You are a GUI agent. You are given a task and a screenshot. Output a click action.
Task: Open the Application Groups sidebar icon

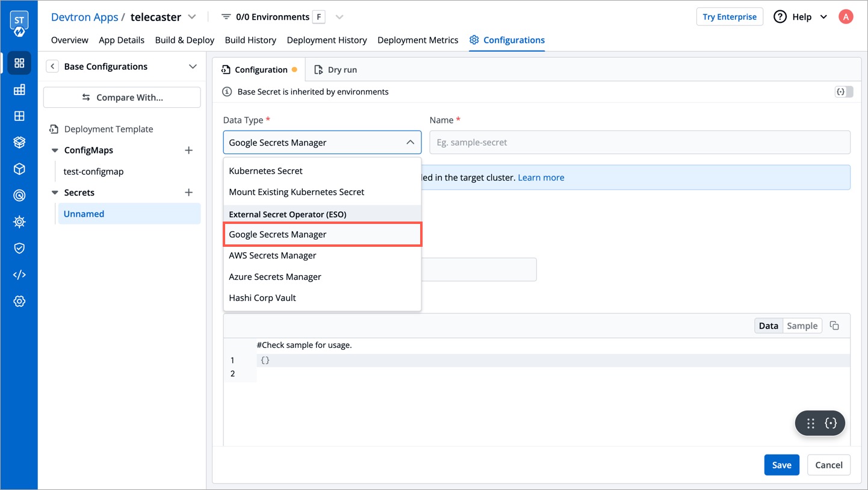point(19,115)
